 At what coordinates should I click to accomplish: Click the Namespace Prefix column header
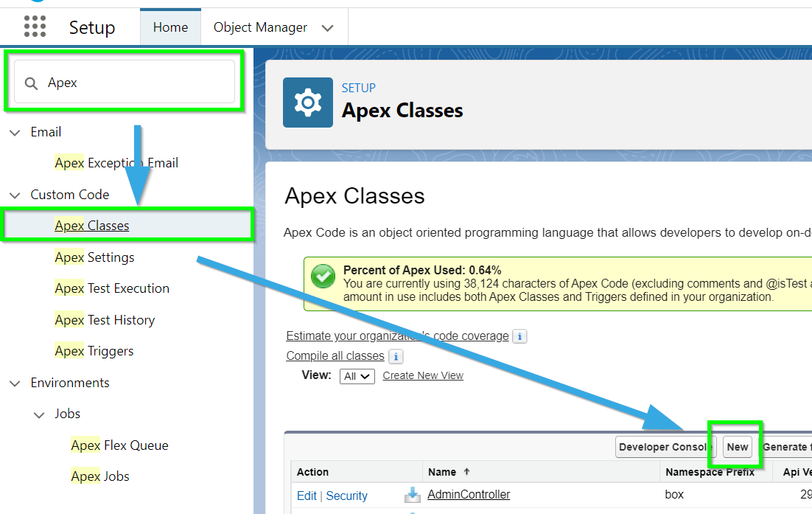[x=710, y=471]
